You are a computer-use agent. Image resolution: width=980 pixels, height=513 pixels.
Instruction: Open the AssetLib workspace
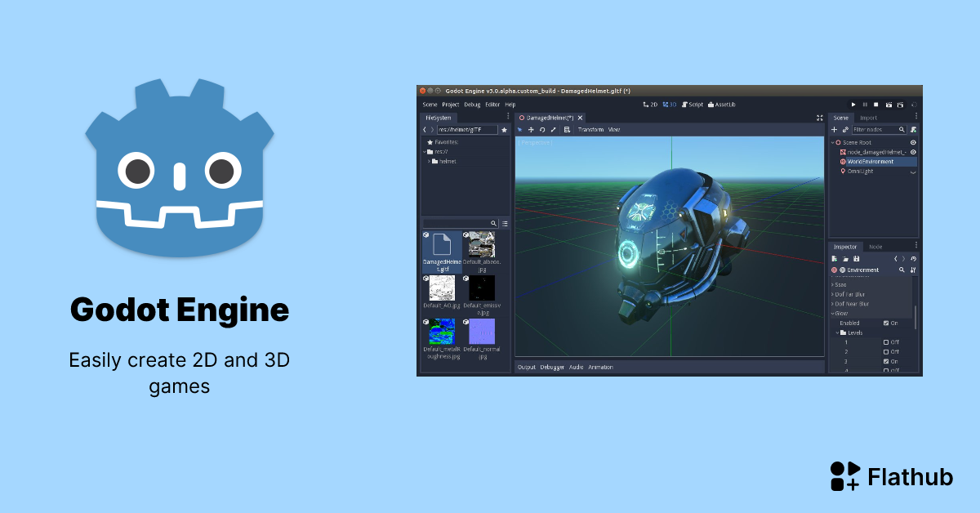point(724,105)
